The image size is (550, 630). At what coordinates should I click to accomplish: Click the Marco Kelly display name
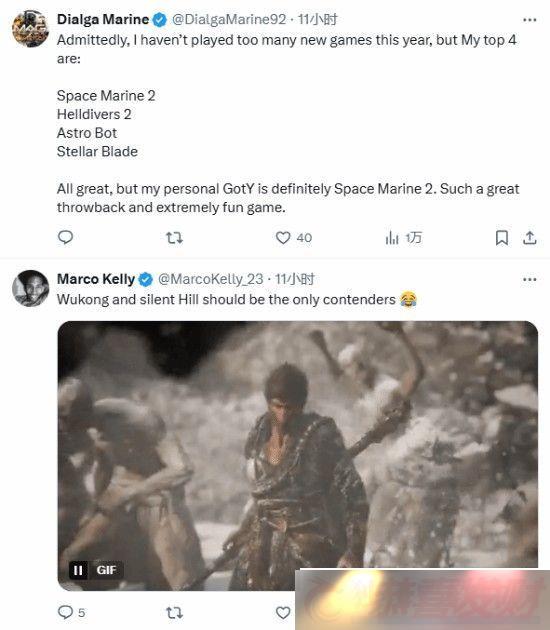96,279
